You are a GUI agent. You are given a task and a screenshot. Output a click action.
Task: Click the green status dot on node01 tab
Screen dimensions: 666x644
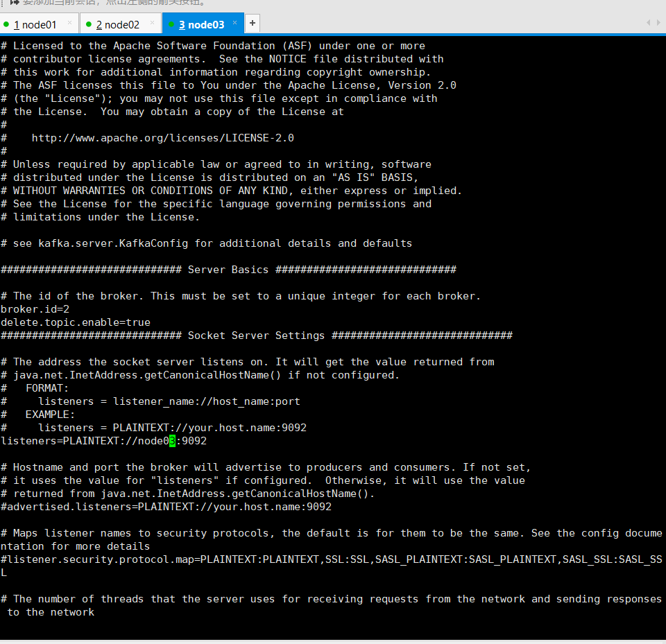click(6, 25)
